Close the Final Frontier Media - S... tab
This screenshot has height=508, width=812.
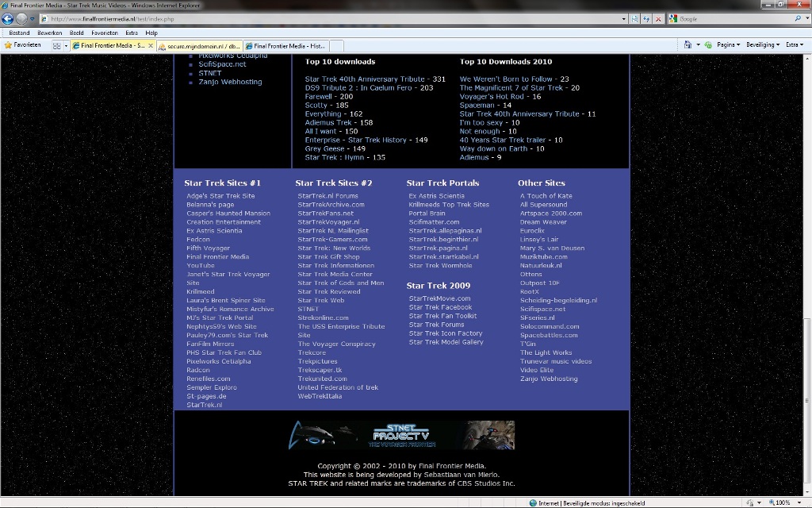pyautogui.click(x=151, y=45)
